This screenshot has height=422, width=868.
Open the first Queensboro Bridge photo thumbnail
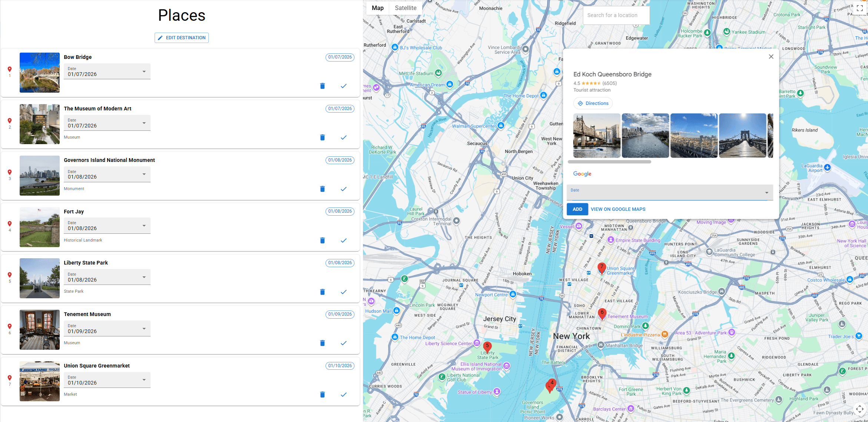pos(597,135)
